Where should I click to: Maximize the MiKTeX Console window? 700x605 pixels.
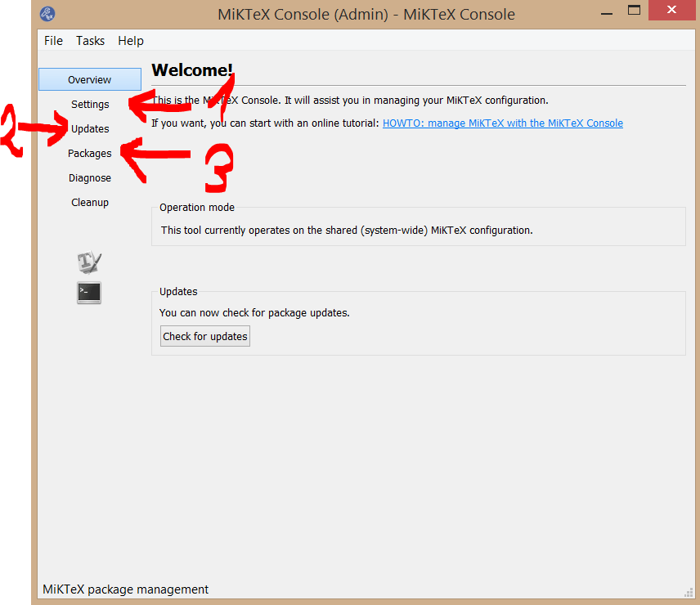pyautogui.click(x=634, y=11)
